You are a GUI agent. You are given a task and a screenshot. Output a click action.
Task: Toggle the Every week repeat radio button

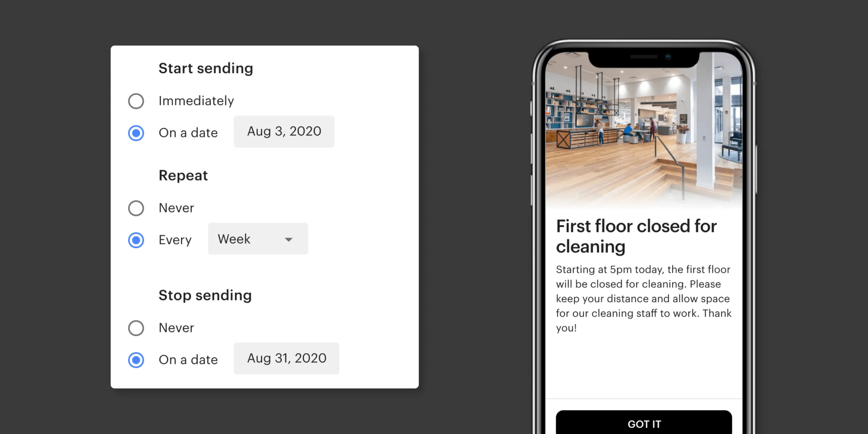click(136, 239)
